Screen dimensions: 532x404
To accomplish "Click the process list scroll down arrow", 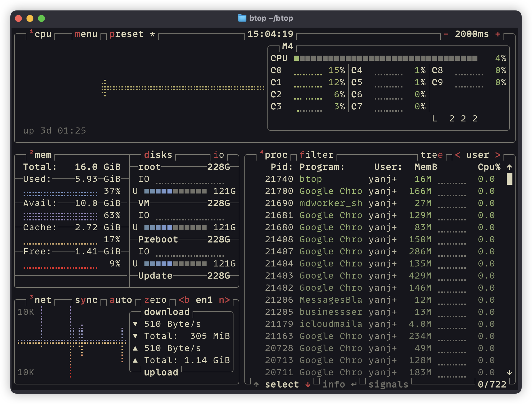I will pos(509,373).
